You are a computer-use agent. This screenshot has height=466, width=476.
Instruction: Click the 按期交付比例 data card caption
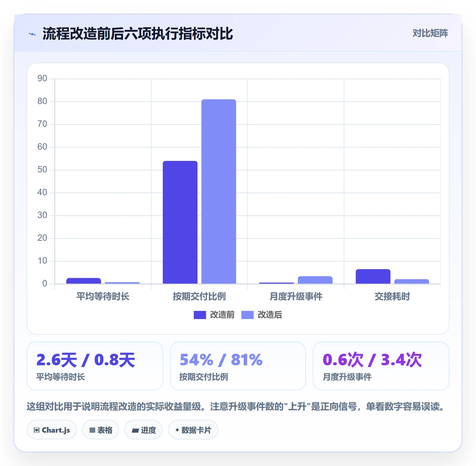(204, 377)
